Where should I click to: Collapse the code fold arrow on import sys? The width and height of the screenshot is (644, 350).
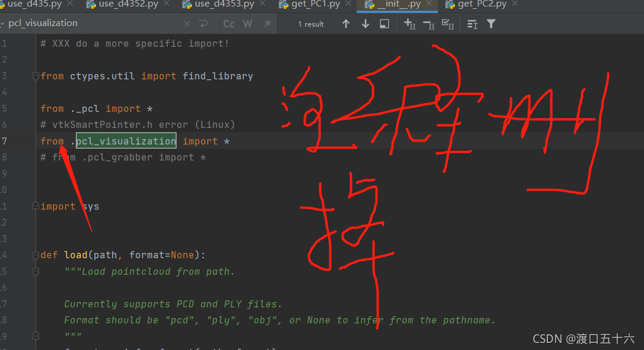[35, 206]
